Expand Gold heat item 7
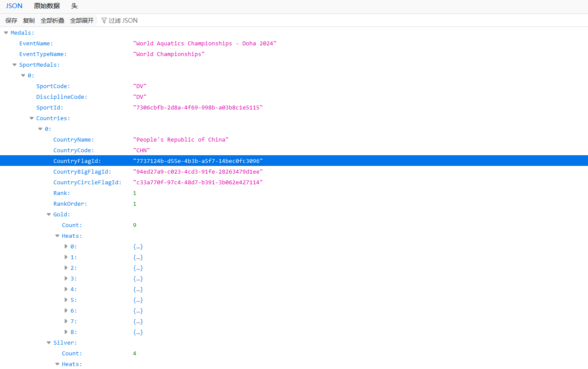This screenshot has width=588, height=369. coord(66,321)
